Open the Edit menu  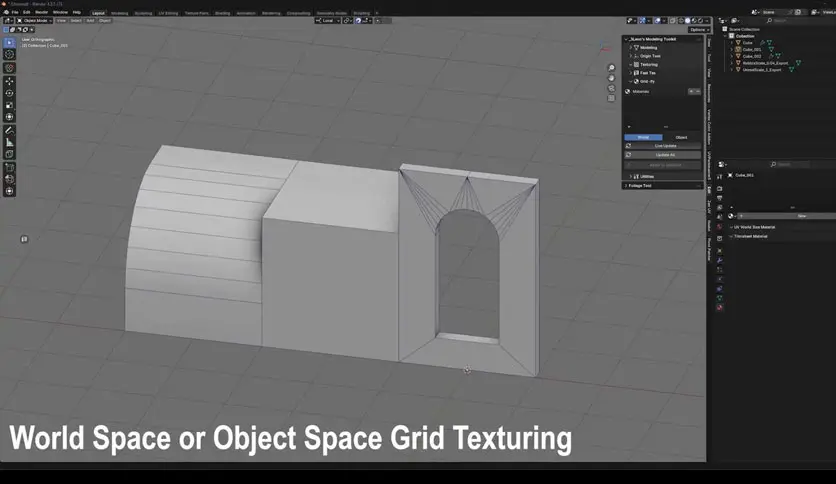click(x=27, y=12)
